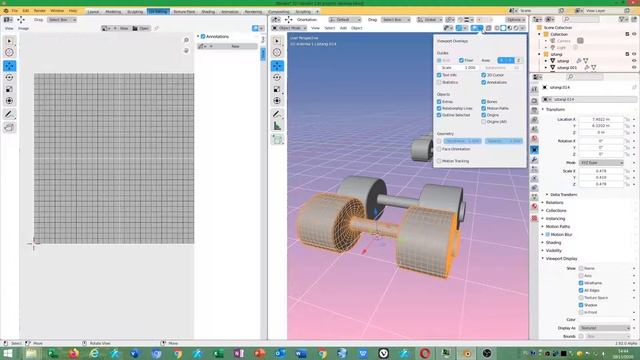Open the Options dropdown in viewport header
Screen dimensions: 640x360
coord(516,20)
